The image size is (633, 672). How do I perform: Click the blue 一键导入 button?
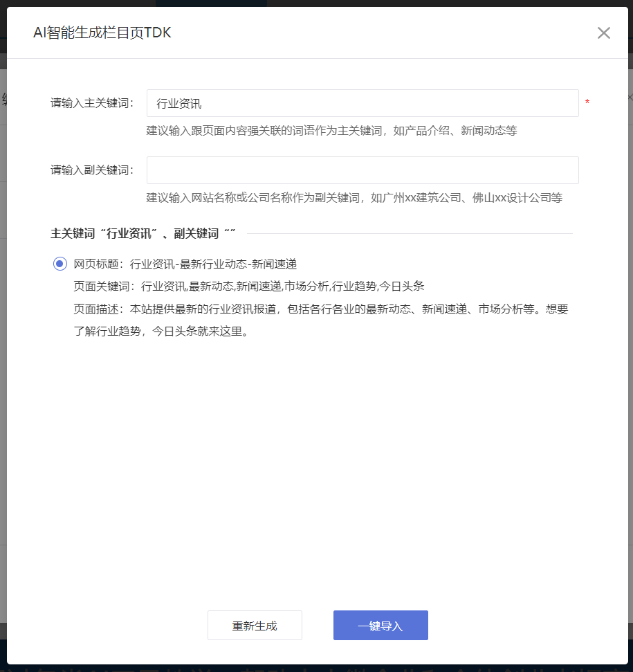coord(380,626)
